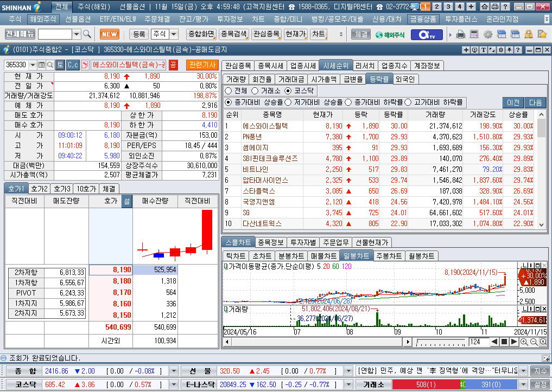Switch to the 분봉차트 tab

[x=291, y=256]
